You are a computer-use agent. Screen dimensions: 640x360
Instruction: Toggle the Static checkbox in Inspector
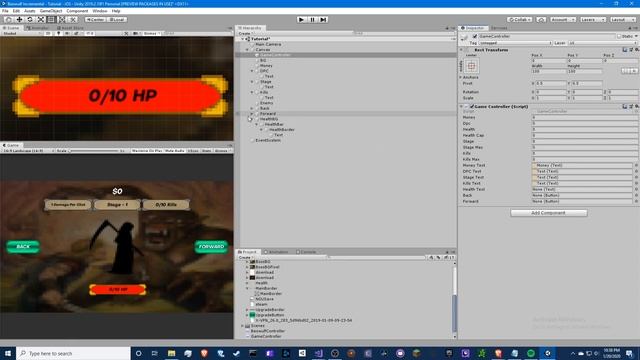coord(619,36)
